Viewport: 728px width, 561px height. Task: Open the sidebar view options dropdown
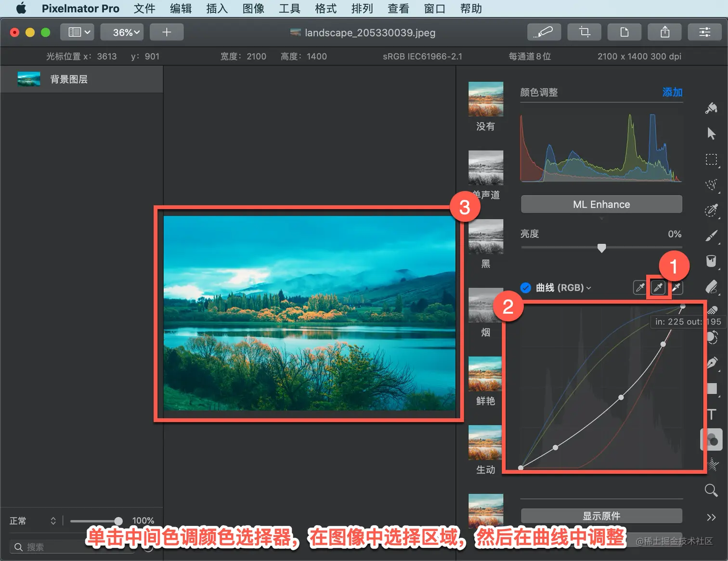(x=78, y=32)
